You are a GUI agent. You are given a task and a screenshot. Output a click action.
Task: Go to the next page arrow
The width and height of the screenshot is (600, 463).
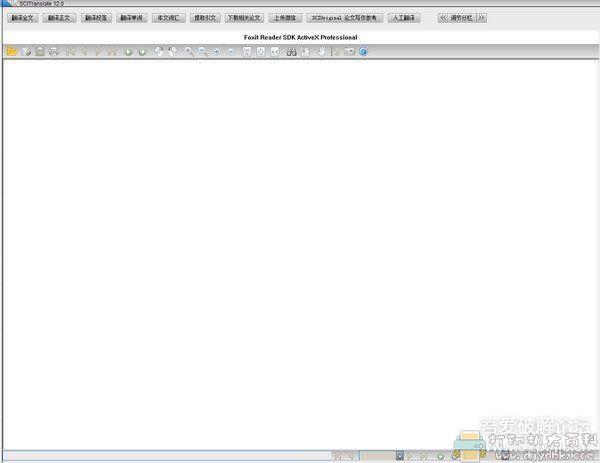click(x=98, y=52)
